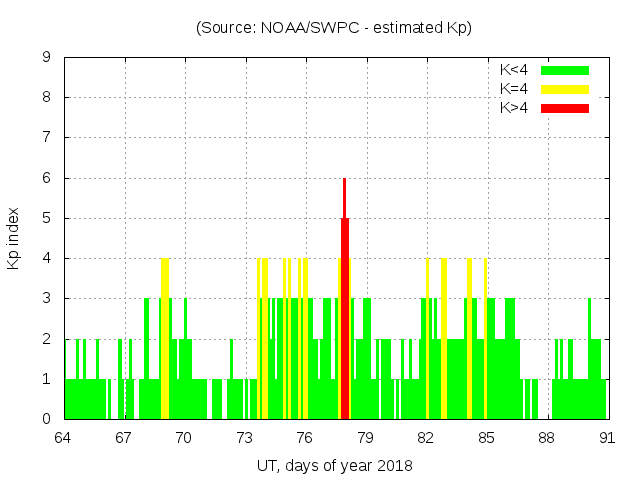Click the red K>4 legend swatch
The image size is (640, 480).
[565, 108]
